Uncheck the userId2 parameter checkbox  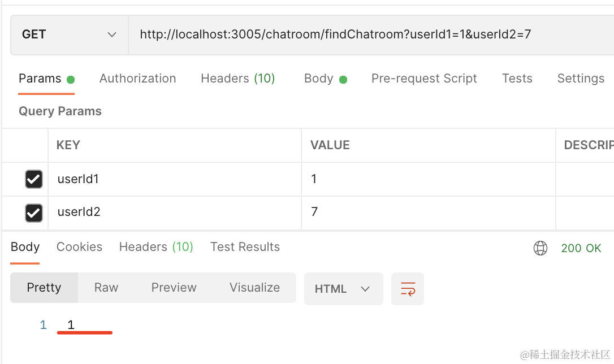34,213
